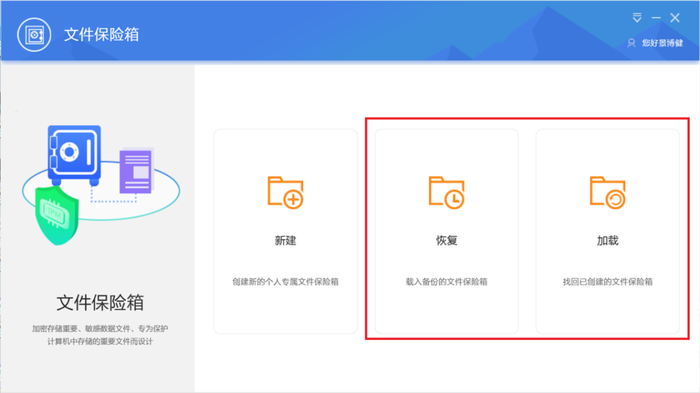The width and height of the screenshot is (700, 393).
Task: Click the large 文件保险箱 sidebar heading
Action: click(x=100, y=303)
